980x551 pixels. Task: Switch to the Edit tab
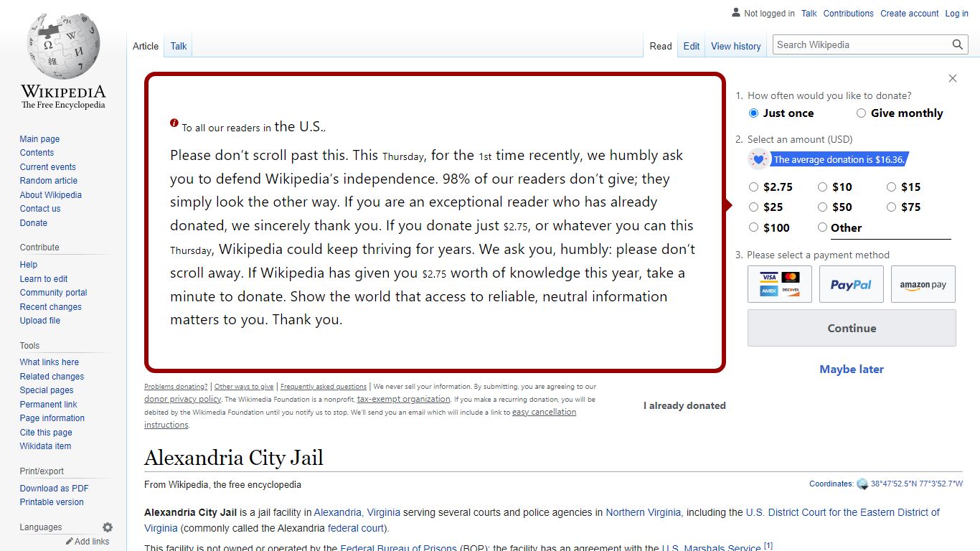tap(692, 46)
